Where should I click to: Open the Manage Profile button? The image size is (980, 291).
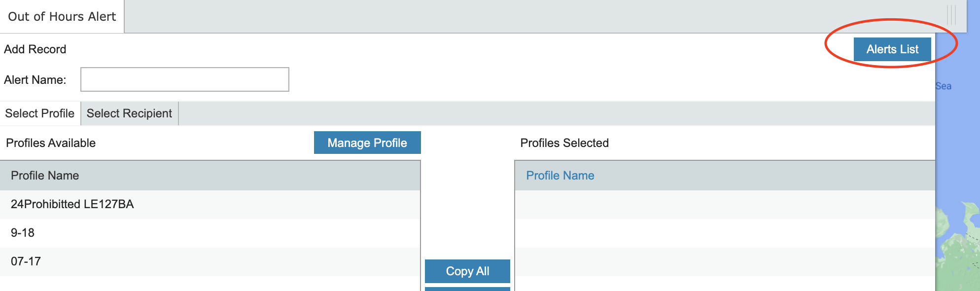click(367, 143)
